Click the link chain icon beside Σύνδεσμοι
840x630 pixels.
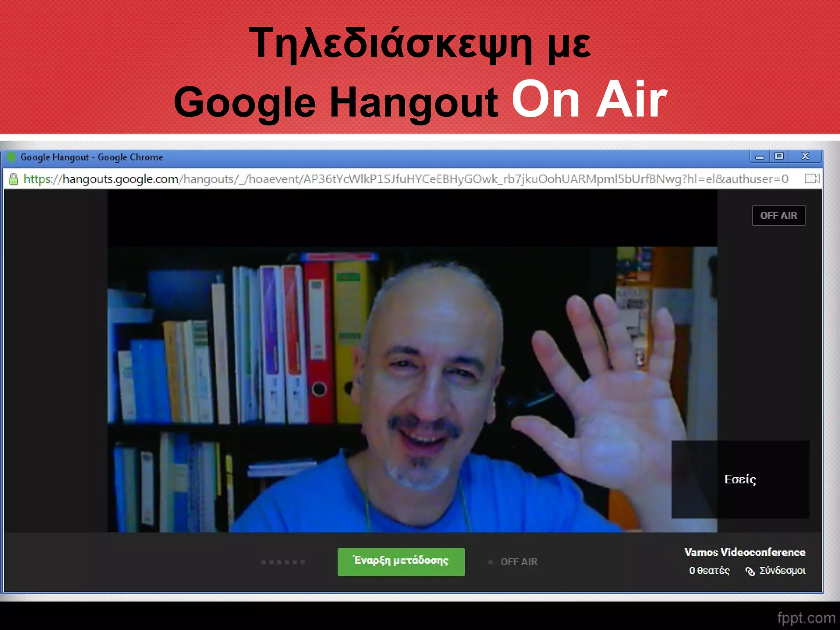pyautogui.click(x=750, y=571)
